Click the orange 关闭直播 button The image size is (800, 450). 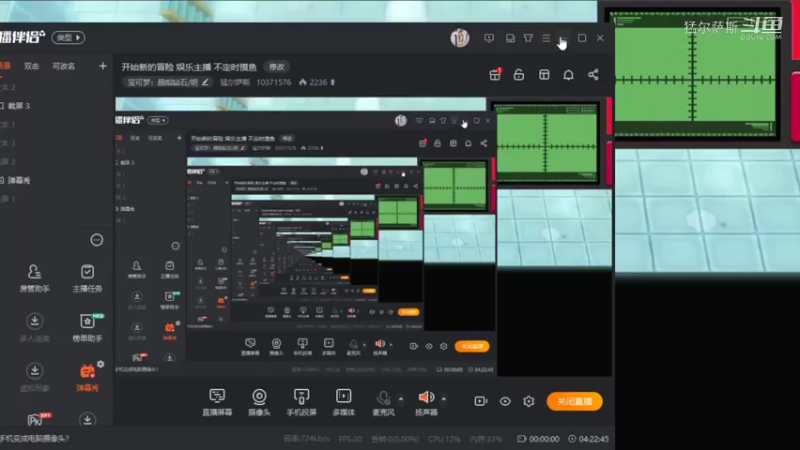coord(574,402)
